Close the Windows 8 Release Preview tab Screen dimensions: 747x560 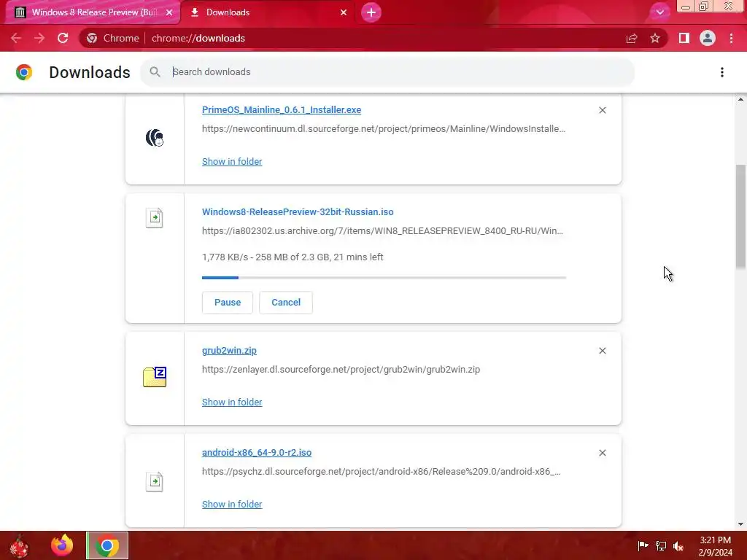pyautogui.click(x=169, y=12)
